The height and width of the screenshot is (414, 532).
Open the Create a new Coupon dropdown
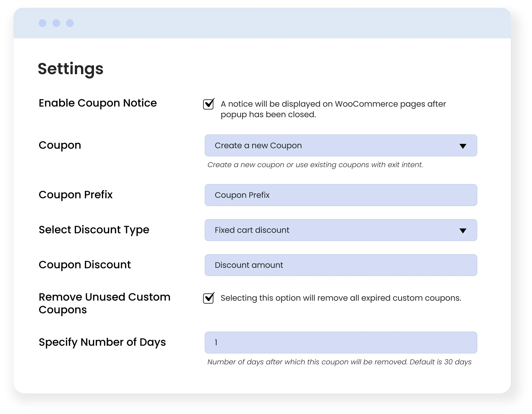click(x=341, y=146)
